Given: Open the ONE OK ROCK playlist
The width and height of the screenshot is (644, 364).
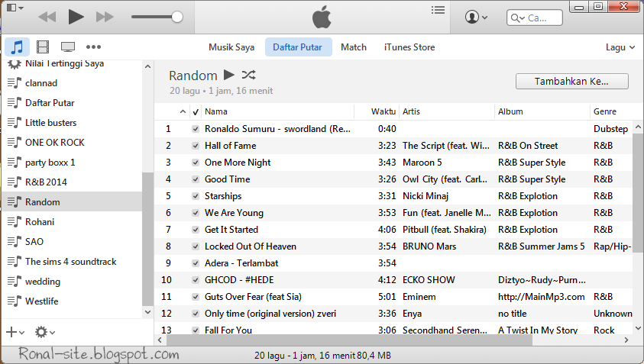Looking at the screenshot, I should tap(72, 143).
